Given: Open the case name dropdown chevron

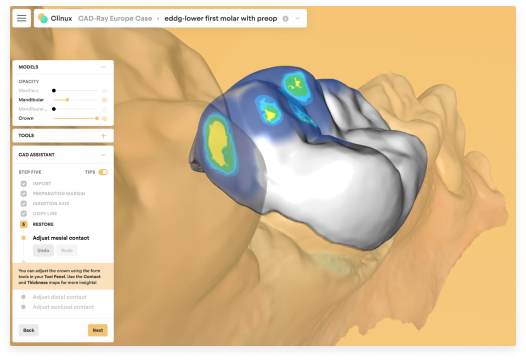Looking at the screenshot, I should tap(298, 18).
